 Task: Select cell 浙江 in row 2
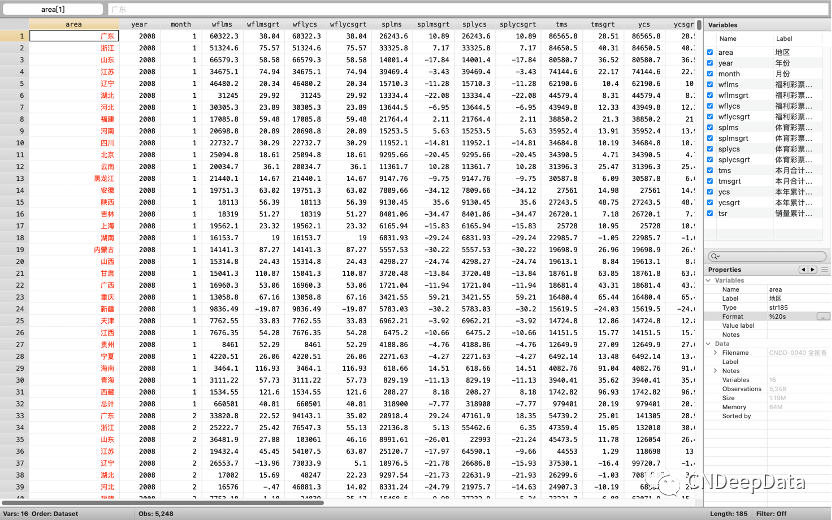coord(74,48)
